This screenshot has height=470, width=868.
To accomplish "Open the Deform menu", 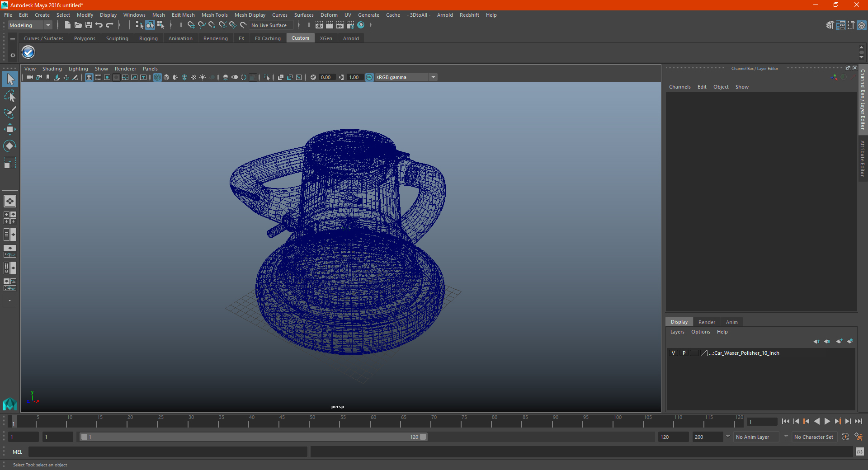I will pyautogui.click(x=329, y=15).
